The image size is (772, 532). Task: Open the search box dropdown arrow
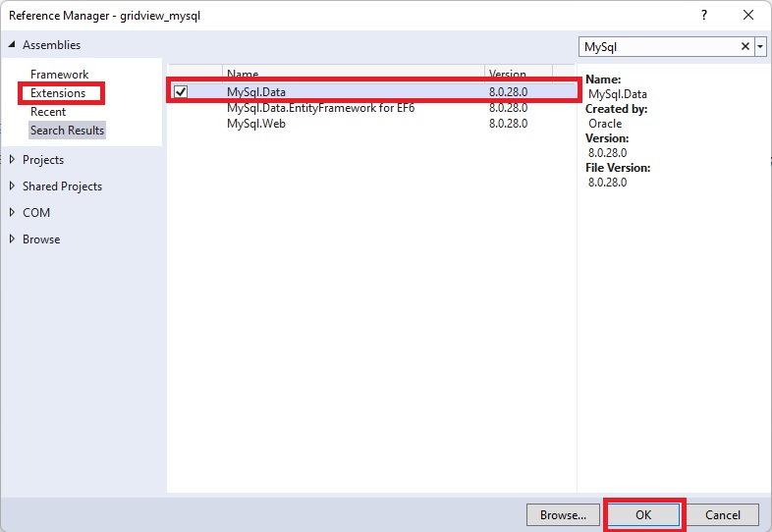pyautogui.click(x=759, y=46)
